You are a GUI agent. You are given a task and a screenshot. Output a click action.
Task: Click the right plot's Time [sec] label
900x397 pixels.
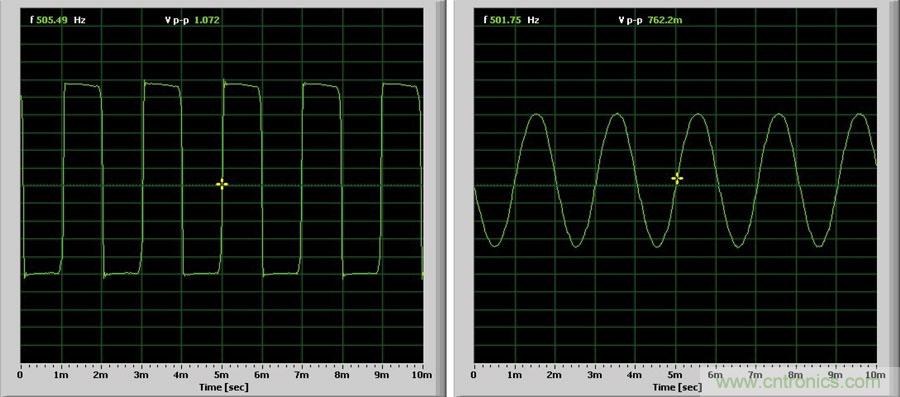(676, 387)
